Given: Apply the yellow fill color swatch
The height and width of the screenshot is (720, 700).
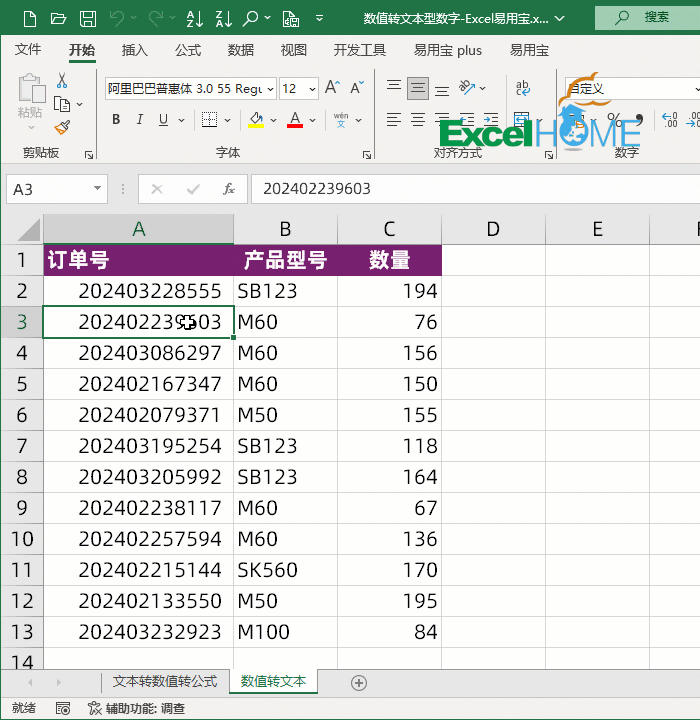Looking at the screenshot, I should pyautogui.click(x=256, y=120).
